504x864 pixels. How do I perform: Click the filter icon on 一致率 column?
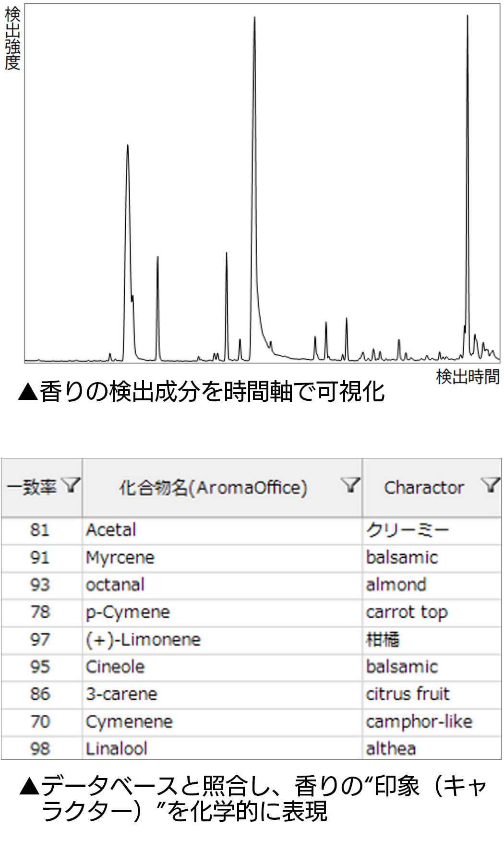coord(72,485)
